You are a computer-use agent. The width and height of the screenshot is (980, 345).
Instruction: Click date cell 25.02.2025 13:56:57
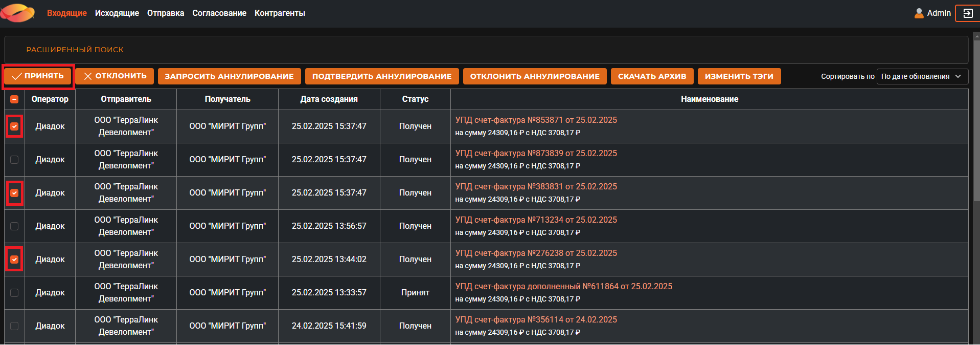329,226
